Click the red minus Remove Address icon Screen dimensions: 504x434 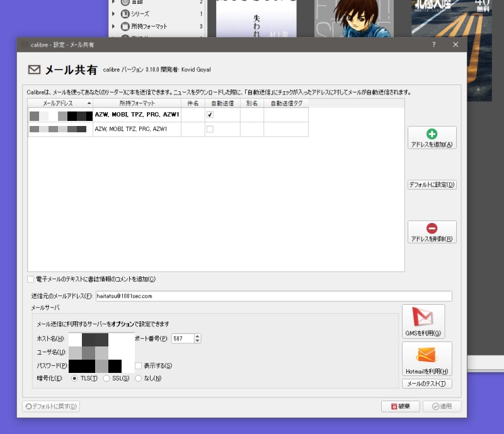pos(432,228)
